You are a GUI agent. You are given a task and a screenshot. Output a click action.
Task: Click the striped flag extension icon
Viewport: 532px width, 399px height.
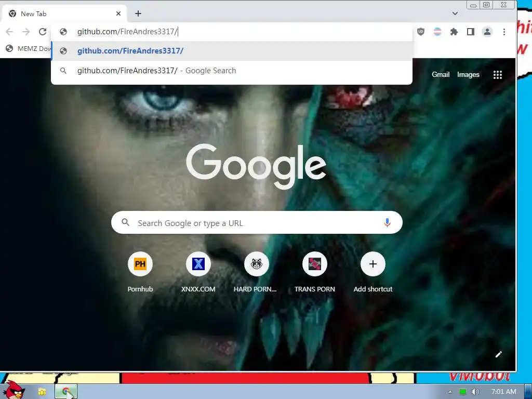[437, 32]
